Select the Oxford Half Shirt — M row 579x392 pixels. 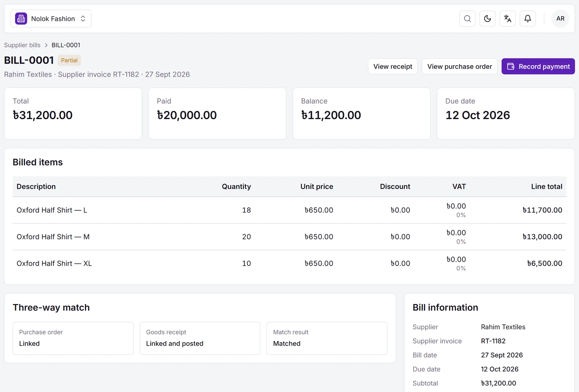(289, 237)
